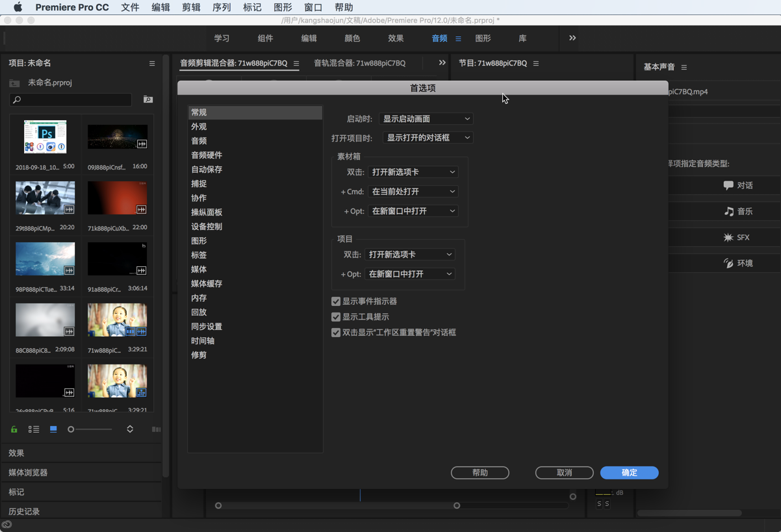
Task: Switch project panel to list view
Action: tap(33, 429)
